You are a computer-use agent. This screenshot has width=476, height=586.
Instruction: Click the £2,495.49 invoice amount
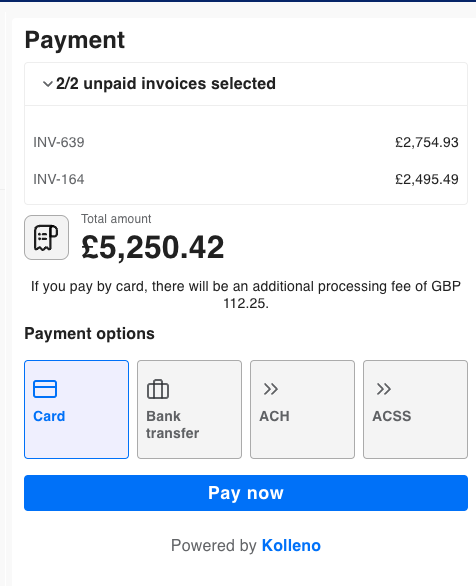point(427,179)
